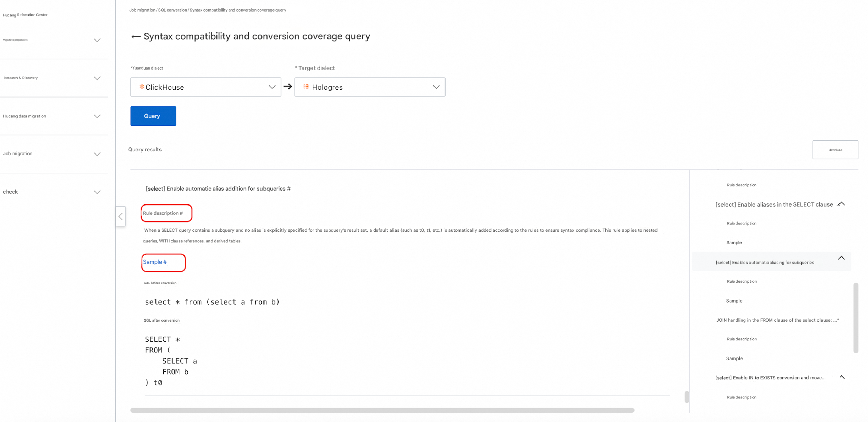Open SQL conversion breadcrumb link
Image resolution: width=868 pixels, height=422 pixels.
point(173,10)
